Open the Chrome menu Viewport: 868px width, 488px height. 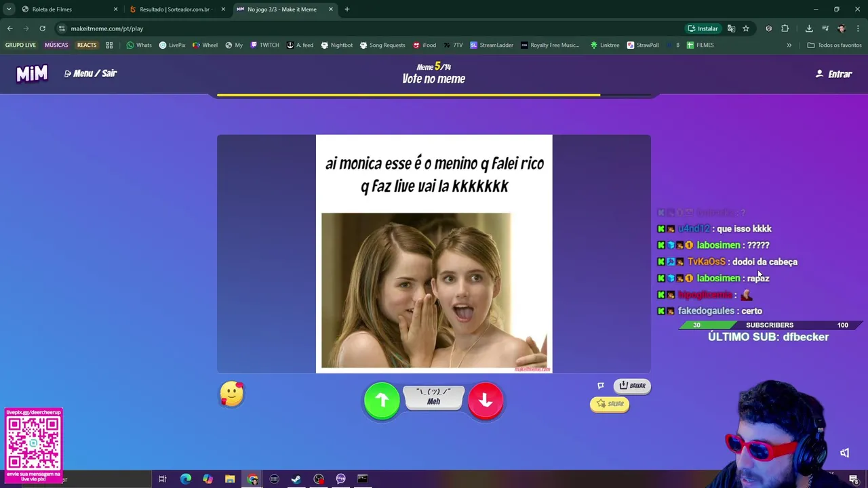point(858,28)
